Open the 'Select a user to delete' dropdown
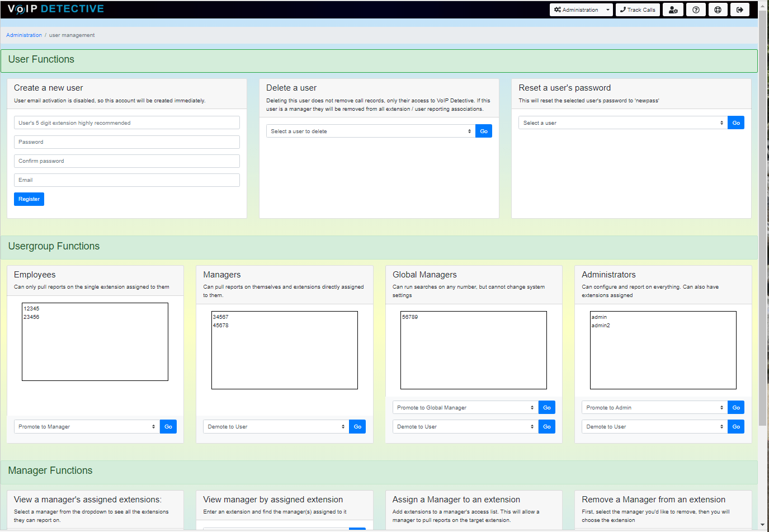 coord(370,131)
